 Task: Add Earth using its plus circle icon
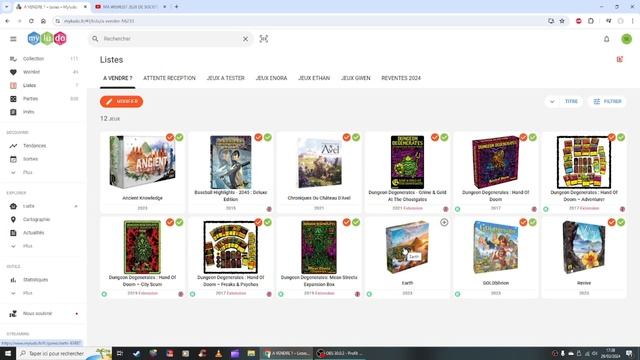[x=444, y=222]
